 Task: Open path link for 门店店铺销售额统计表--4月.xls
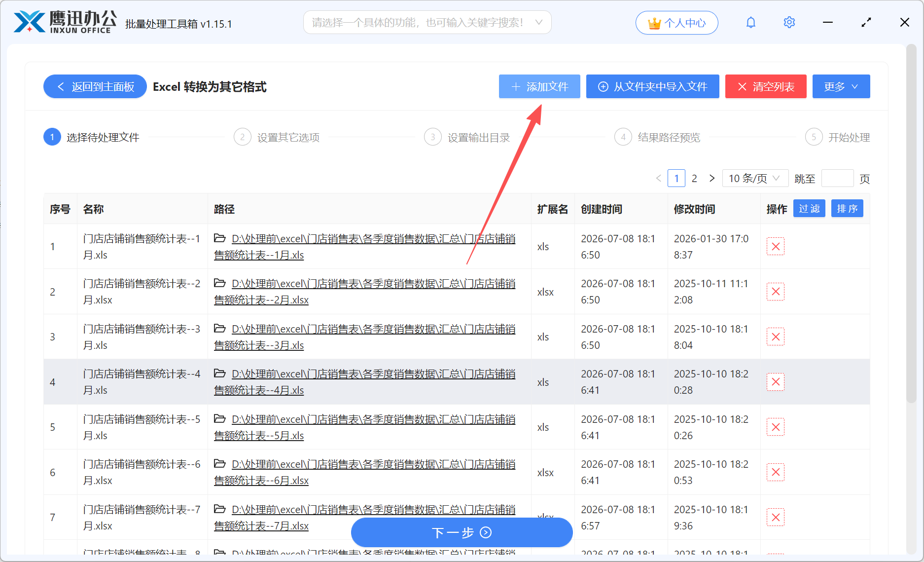pyautogui.click(x=365, y=382)
